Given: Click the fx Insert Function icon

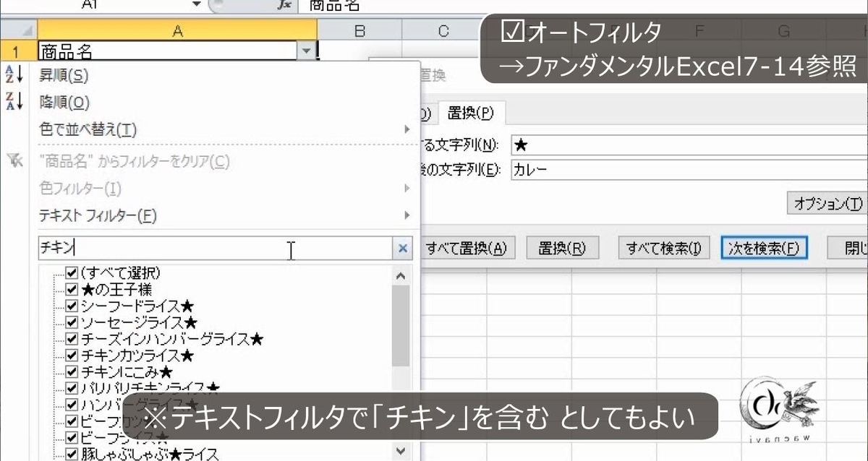Looking at the screenshot, I should pyautogui.click(x=283, y=4).
